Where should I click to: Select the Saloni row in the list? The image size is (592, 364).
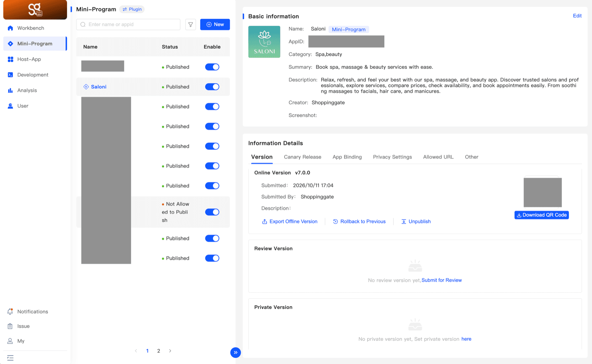153,87
